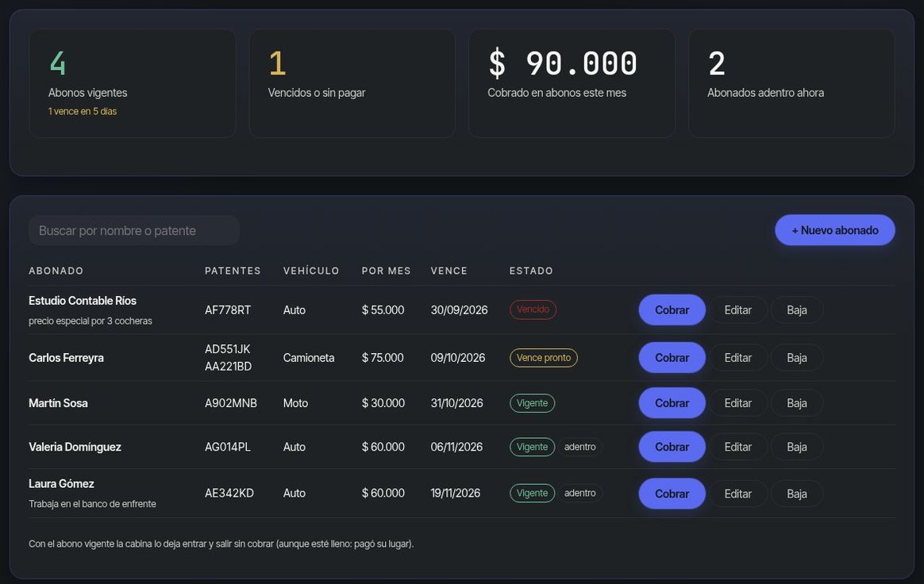
Task: Click the expiry date 30/09/2026
Action: coord(459,310)
